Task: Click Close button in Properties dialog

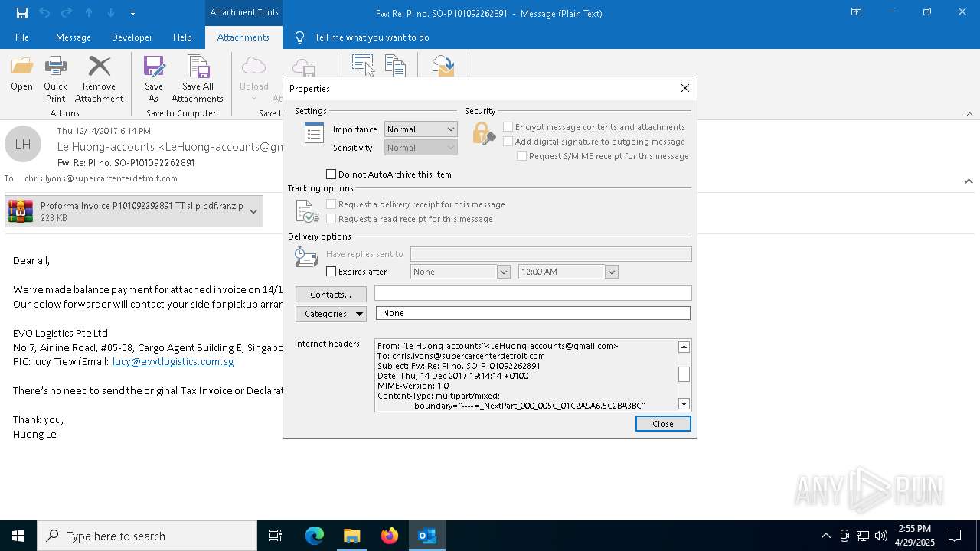Action: coord(663,424)
